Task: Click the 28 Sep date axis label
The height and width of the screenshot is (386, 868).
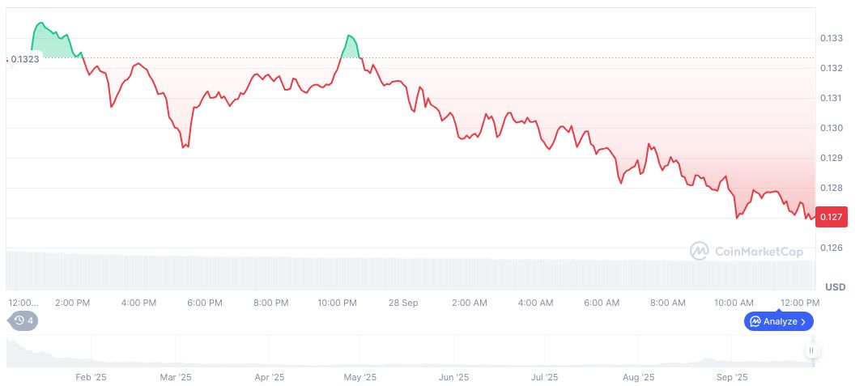Action: click(403, 303)
